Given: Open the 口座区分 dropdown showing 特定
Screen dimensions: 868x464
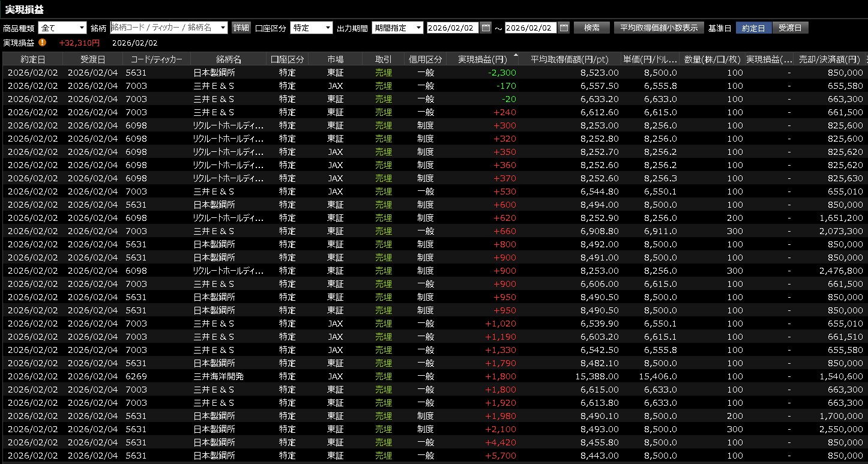Looking at the screenshot, I should (x=311, y=28).
